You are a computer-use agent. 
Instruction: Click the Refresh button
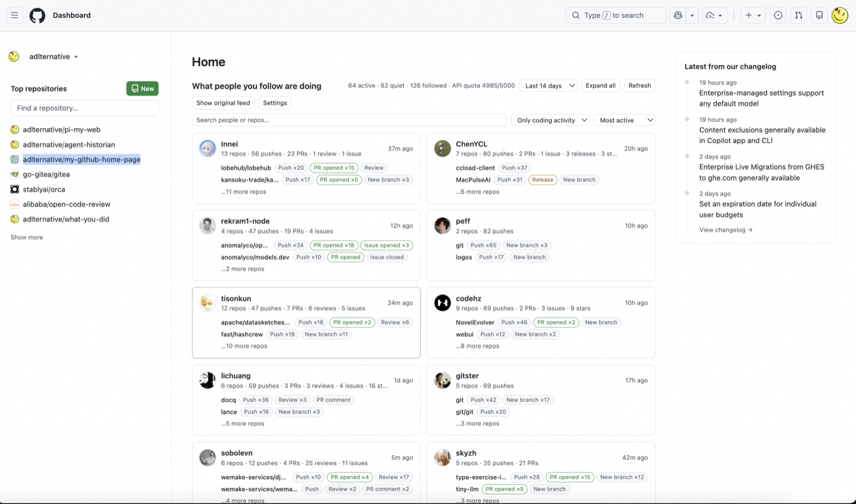pos(640,86)
